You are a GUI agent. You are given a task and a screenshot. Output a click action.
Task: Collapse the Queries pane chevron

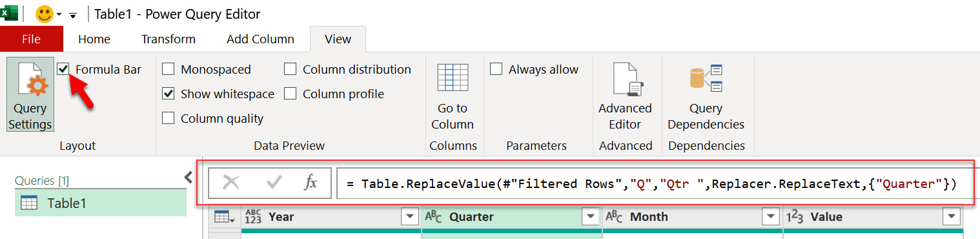[188, 177]
